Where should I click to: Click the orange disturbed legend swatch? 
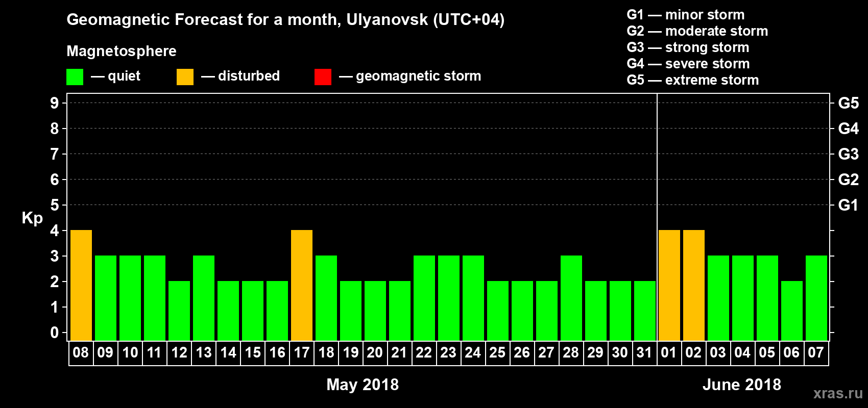pyautogui.click(x=185, y=77)
